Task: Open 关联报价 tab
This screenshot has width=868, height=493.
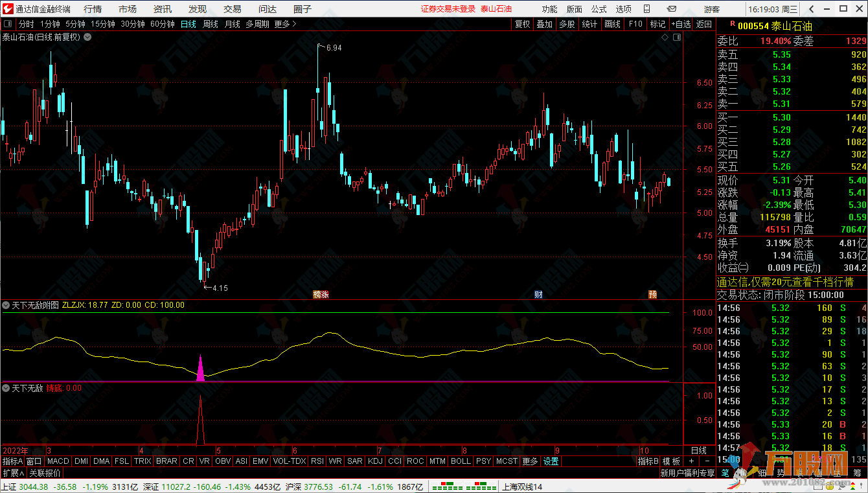Action: [45, 473]
